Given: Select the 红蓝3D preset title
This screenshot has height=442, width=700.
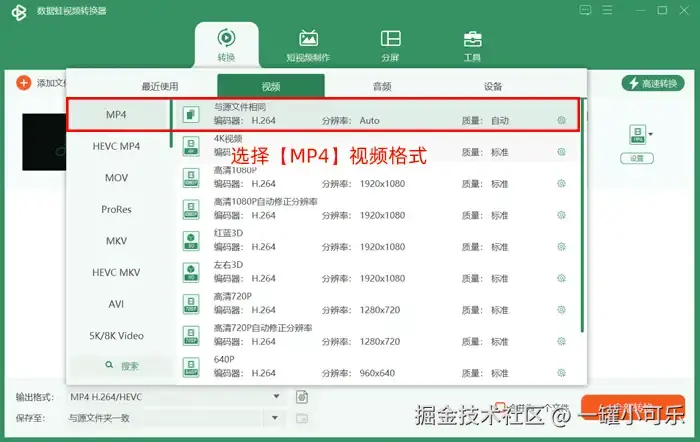Looking at the screenshot, I should point(228,233).
